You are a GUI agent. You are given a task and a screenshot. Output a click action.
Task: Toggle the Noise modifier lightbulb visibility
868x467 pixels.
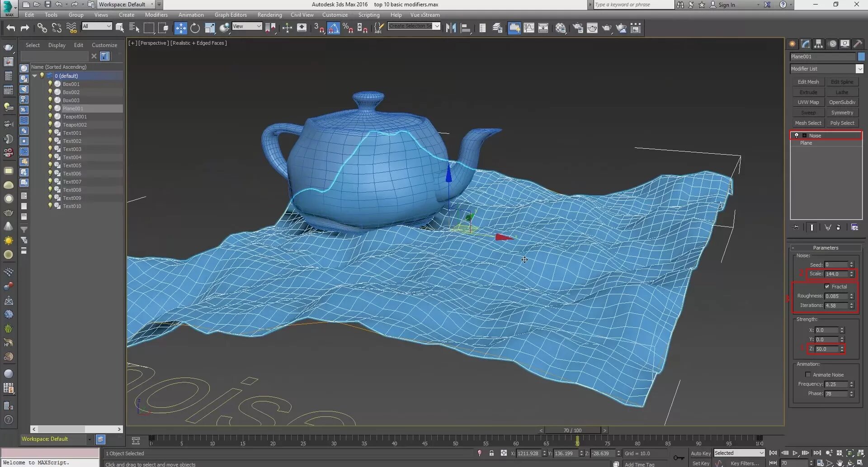pos(797,136)
